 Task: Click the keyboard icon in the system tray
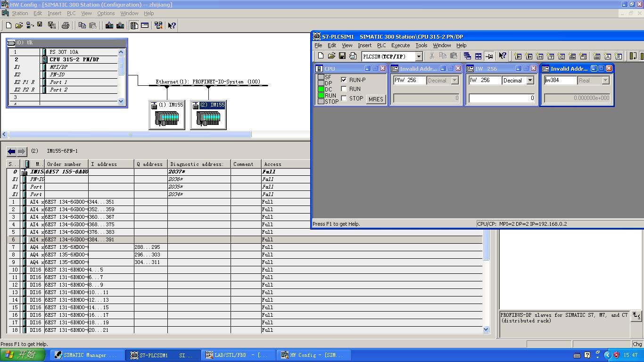[x=577, y=355]
